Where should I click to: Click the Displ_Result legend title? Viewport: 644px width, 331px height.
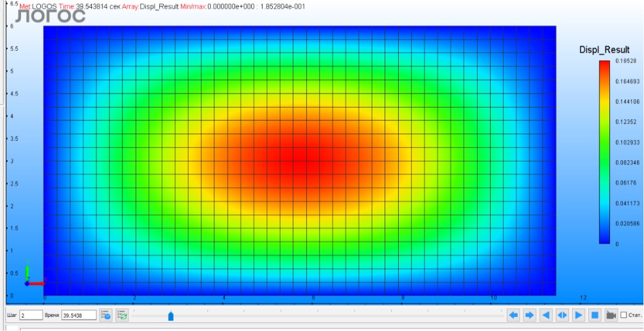[604, 50]
